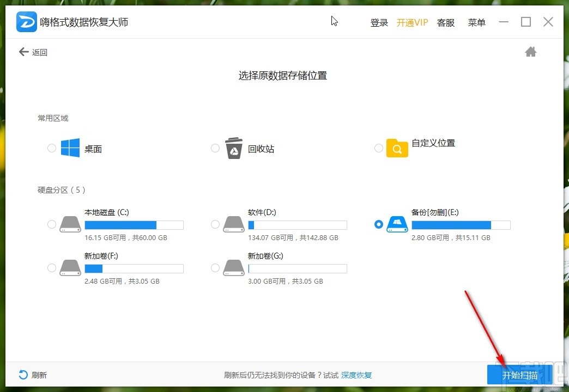The height and width of the screenshot is (392, 569).
Task: Open 客服 customer service
Action: click(446, 22)
